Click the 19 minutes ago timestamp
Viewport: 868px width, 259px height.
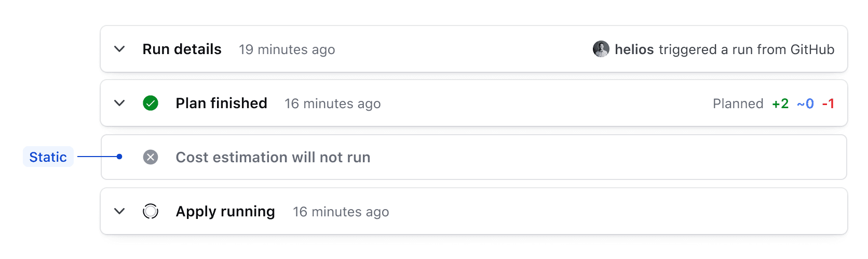[x=287, y=50]
